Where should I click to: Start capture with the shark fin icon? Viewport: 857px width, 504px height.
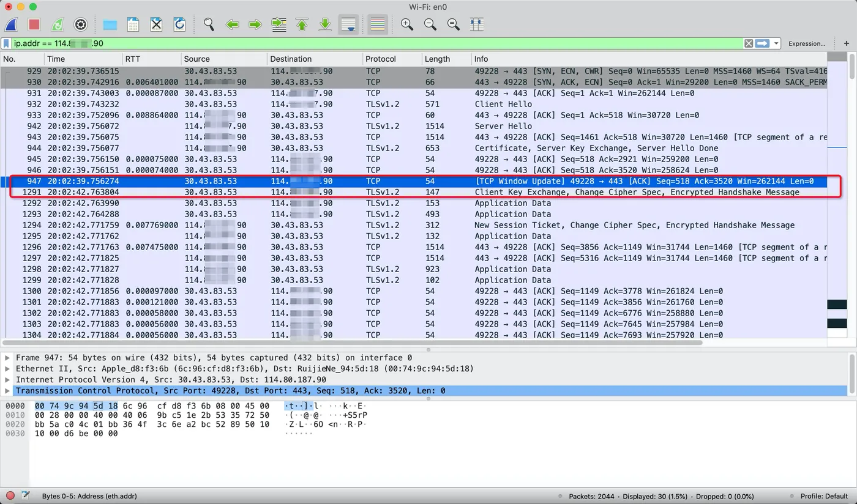pyautogui.click(x=11, y=24)
